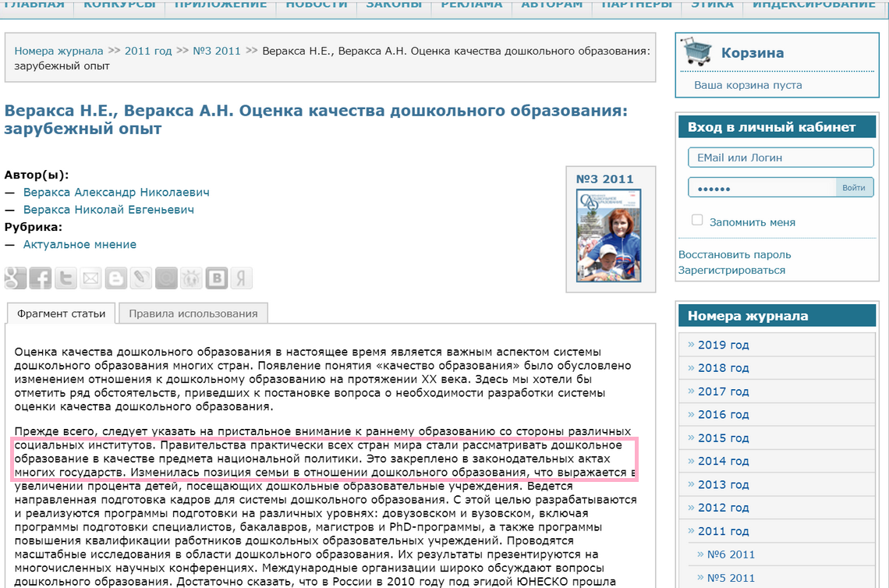Collapse the 2011 год issues list
Viewport: 889px width, 588px height.
tap(723, 531)
